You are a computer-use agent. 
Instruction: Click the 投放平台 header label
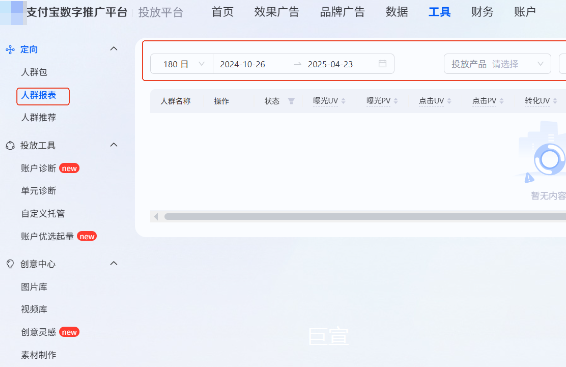point(161,13)
